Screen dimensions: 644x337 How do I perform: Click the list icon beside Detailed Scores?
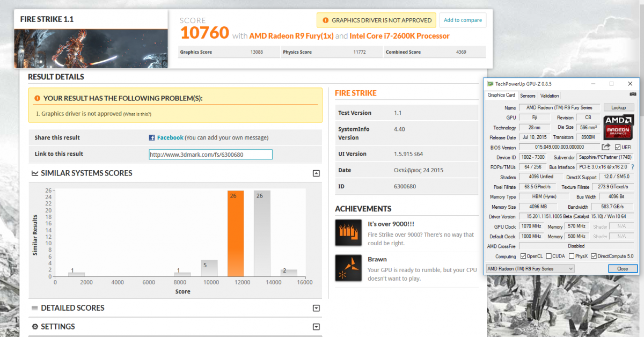click(x=35, y=308)
